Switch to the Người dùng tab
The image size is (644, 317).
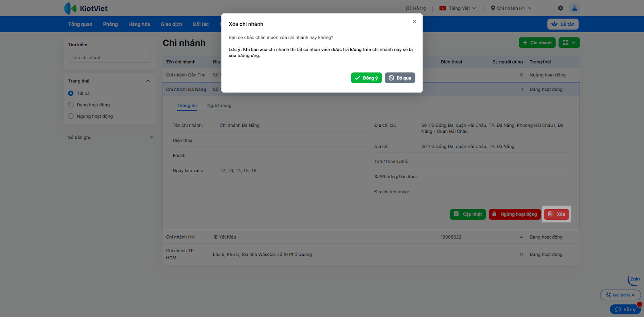[x=219, y=106]
